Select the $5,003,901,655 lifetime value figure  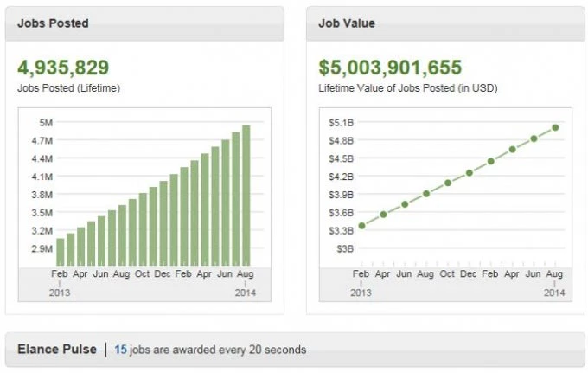(390, 68)
